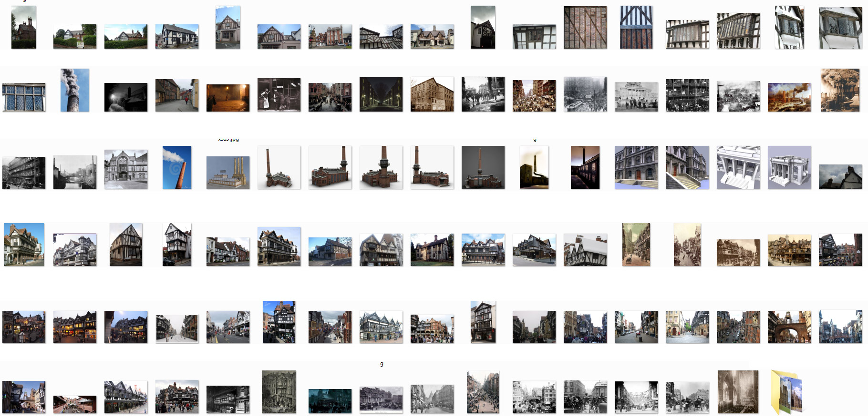Open the industrial painting with orange smoky sky

tap(789, 97)
